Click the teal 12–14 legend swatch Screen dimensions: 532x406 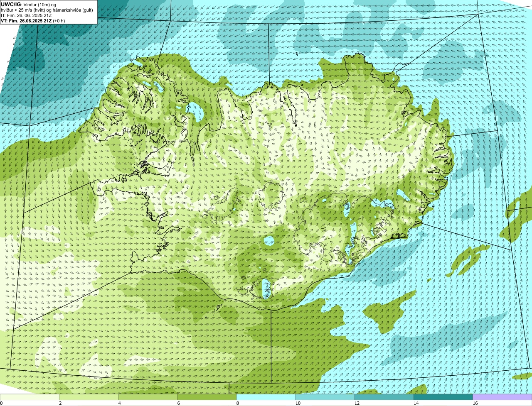coord(384,397)
